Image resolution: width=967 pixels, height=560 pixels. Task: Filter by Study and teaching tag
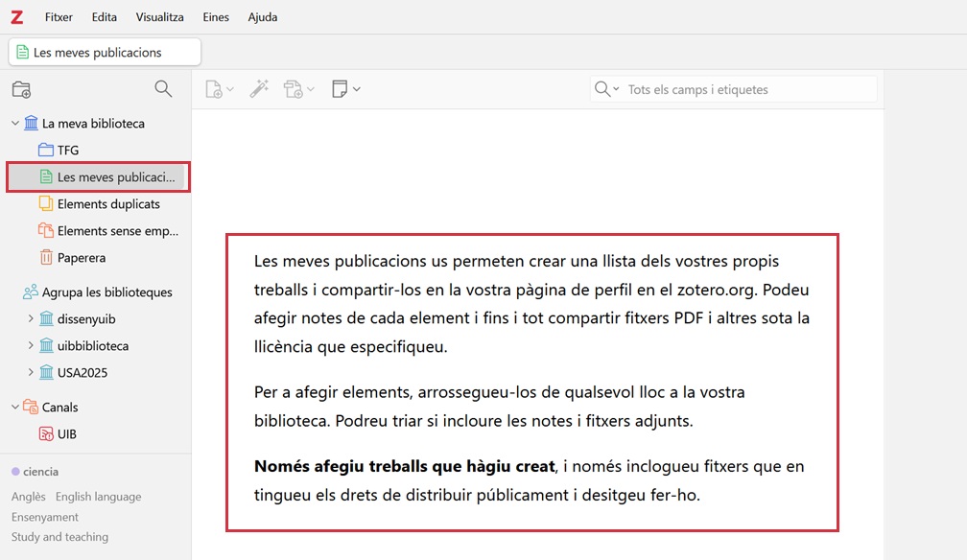[x=59, y=537]
